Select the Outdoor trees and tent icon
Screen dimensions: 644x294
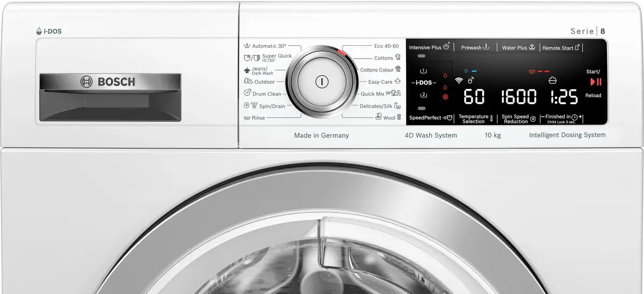248,81
